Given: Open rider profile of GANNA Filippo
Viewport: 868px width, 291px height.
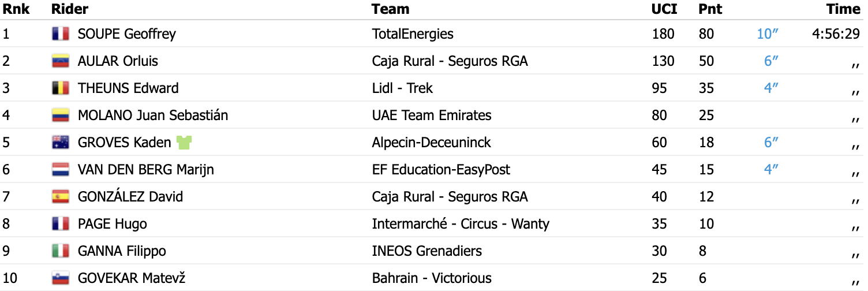Looking at the screenshot, I should [x=122, y=251].
